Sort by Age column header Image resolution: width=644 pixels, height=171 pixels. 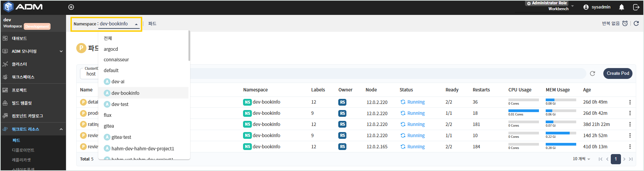pos(587,90)
